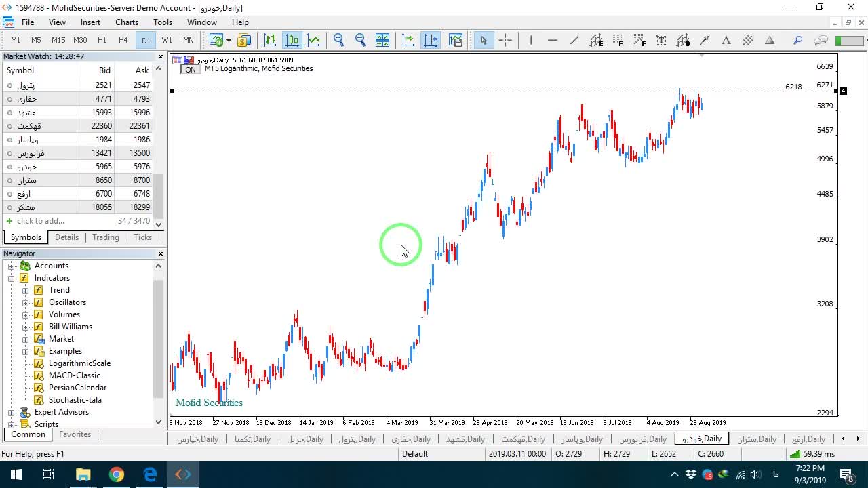868x488 pixels.
Task: Open search magnifier in toolbar
Action: 797,40
